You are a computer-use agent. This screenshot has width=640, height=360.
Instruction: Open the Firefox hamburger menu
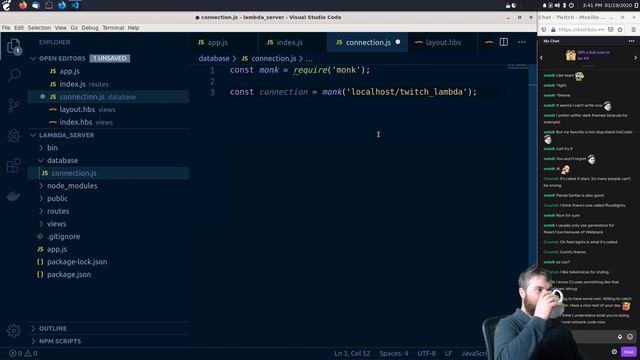633,29
